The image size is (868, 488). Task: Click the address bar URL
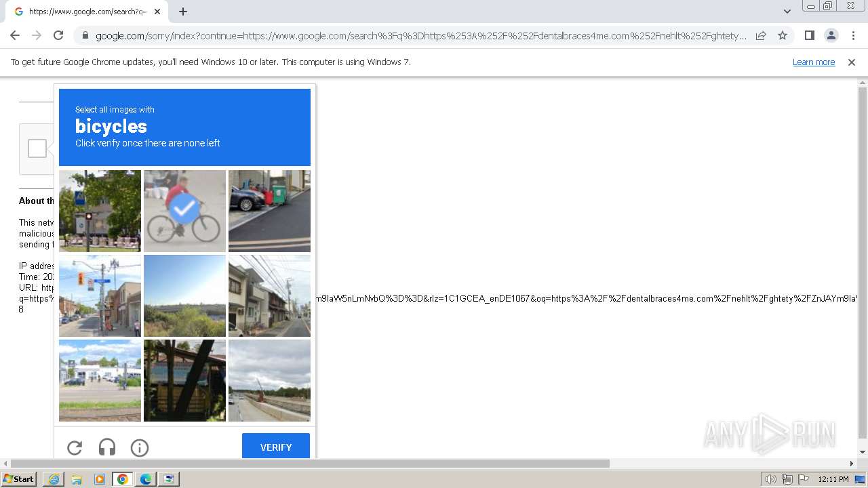tap(420, 35)
